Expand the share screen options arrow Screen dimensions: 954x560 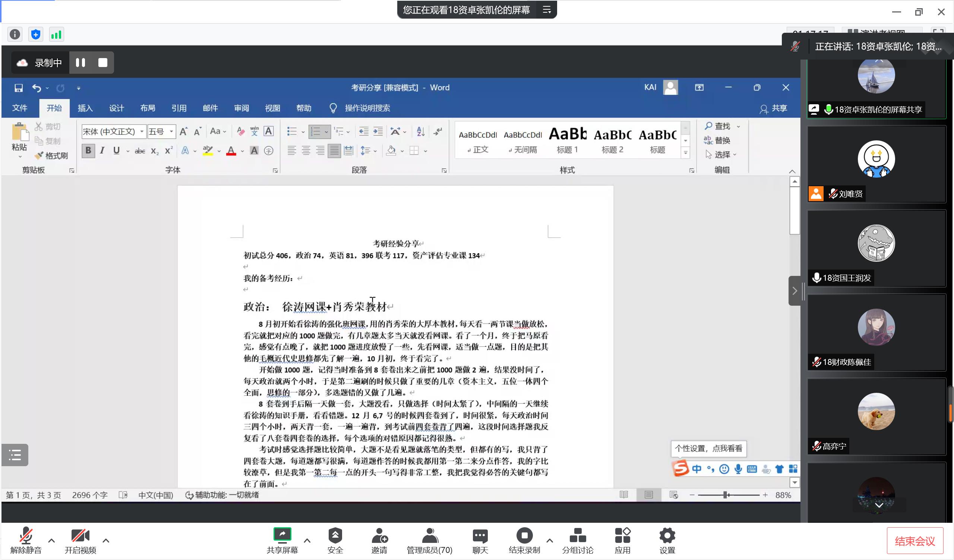(x=307, y=540)
